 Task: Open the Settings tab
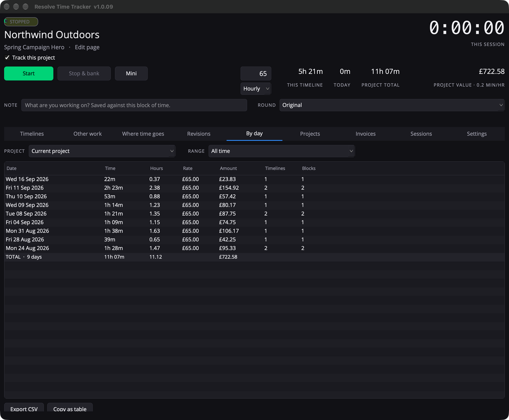tap(477, 134)
